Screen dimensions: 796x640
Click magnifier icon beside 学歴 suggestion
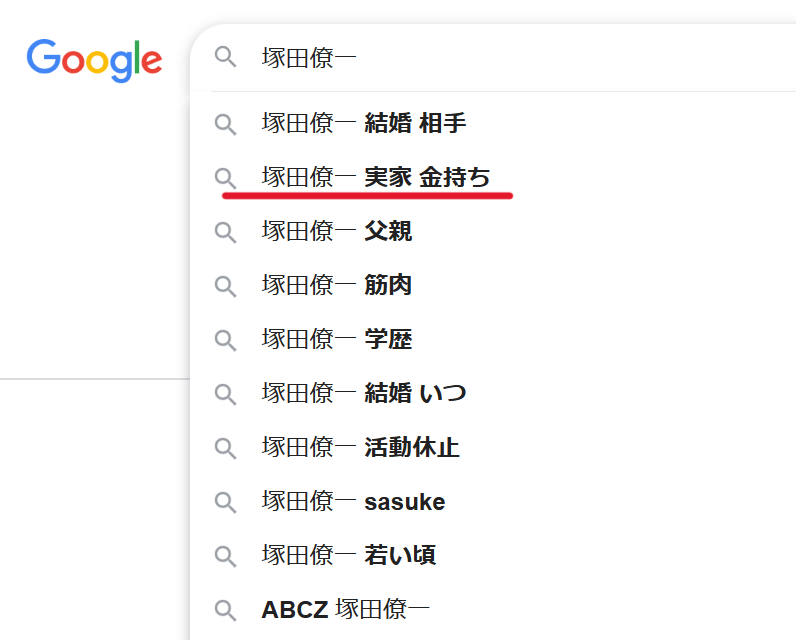(226, 340)
